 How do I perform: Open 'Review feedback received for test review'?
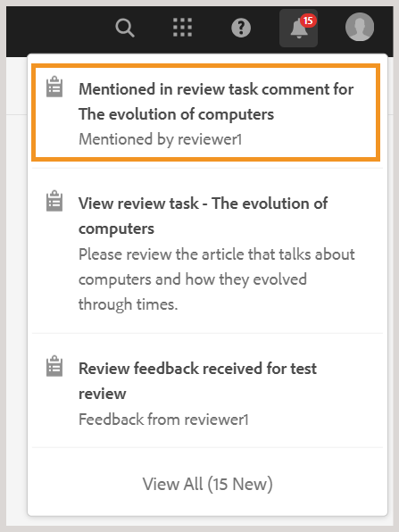point(207,391)
